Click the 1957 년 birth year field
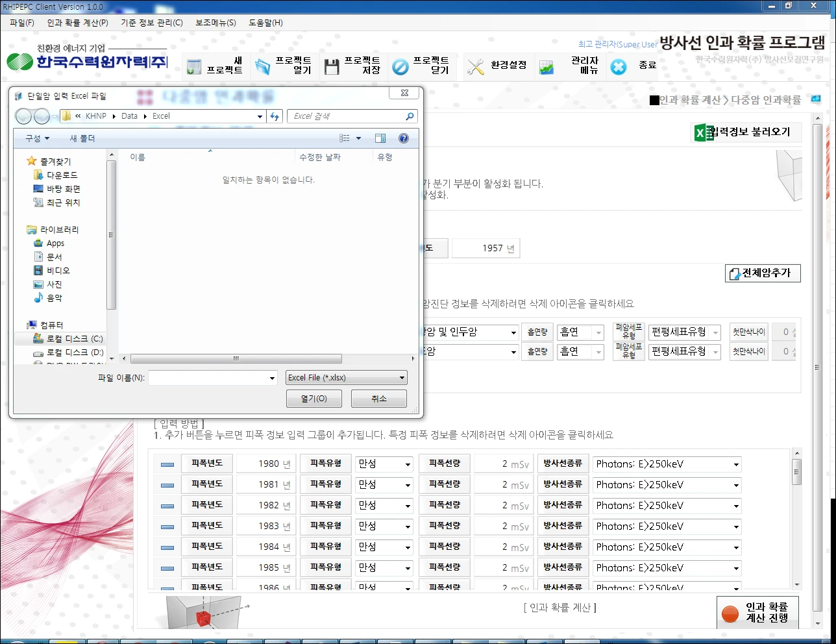836x644 pixels. tap(486, 248)
